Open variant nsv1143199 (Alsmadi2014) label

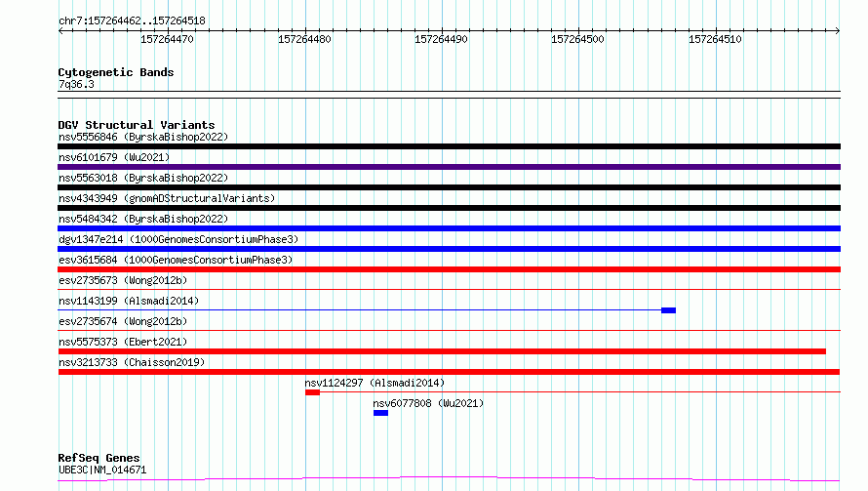[129, 301]
